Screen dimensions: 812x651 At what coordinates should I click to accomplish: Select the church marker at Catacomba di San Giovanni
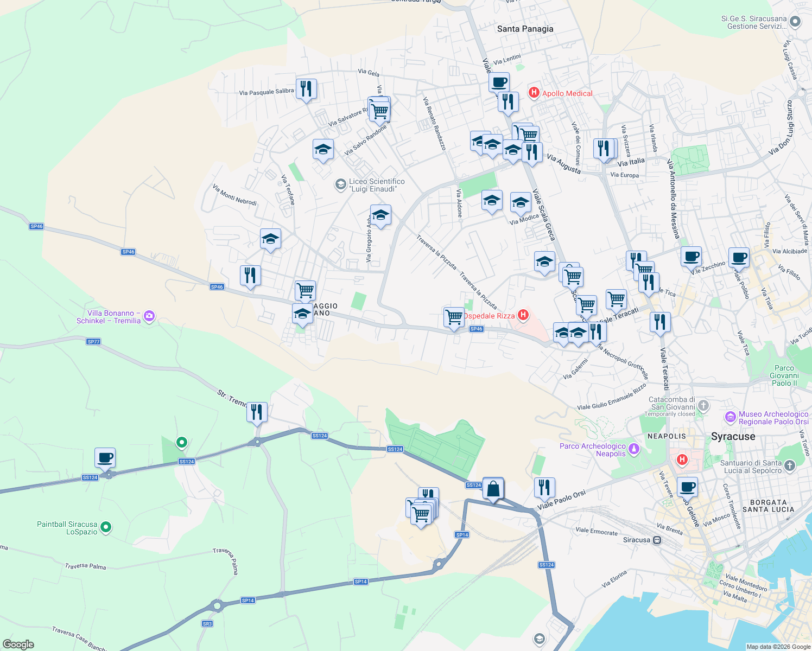tap(702, 405)
